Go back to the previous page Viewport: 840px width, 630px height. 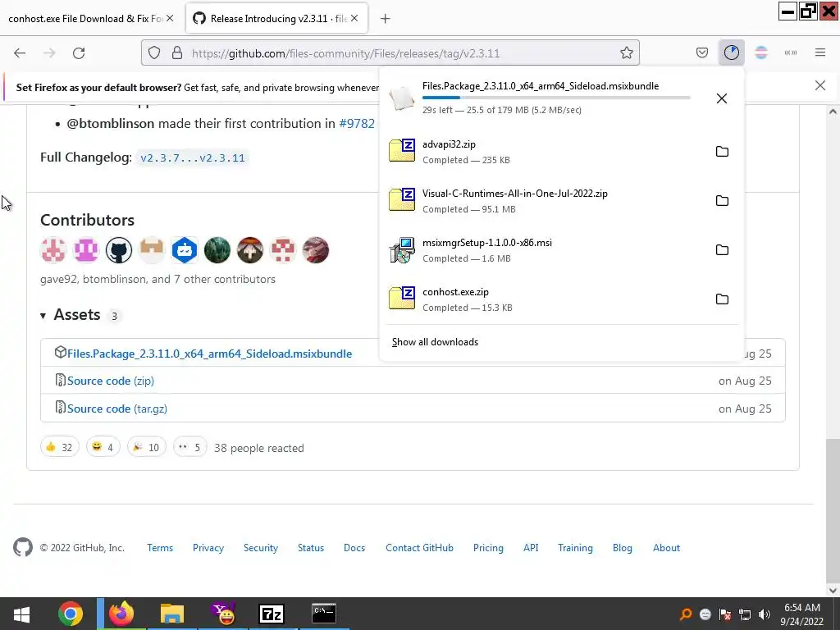tap(20, 53)
